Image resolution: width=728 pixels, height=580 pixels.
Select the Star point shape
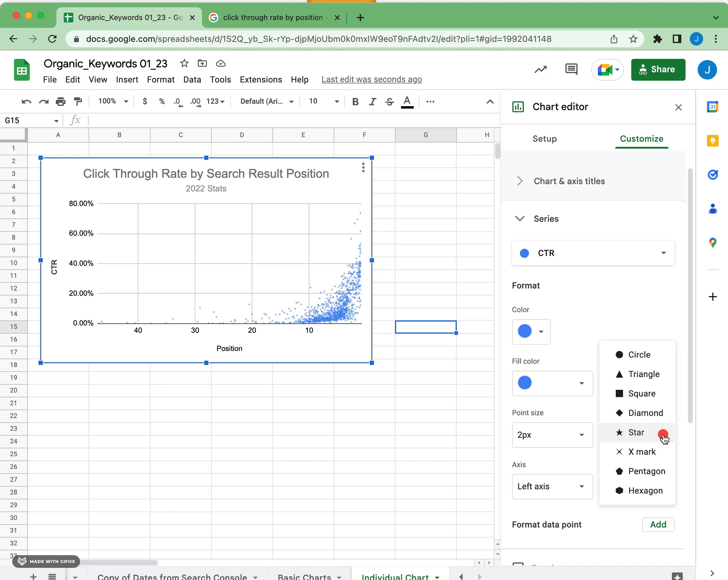coord(636,432)
